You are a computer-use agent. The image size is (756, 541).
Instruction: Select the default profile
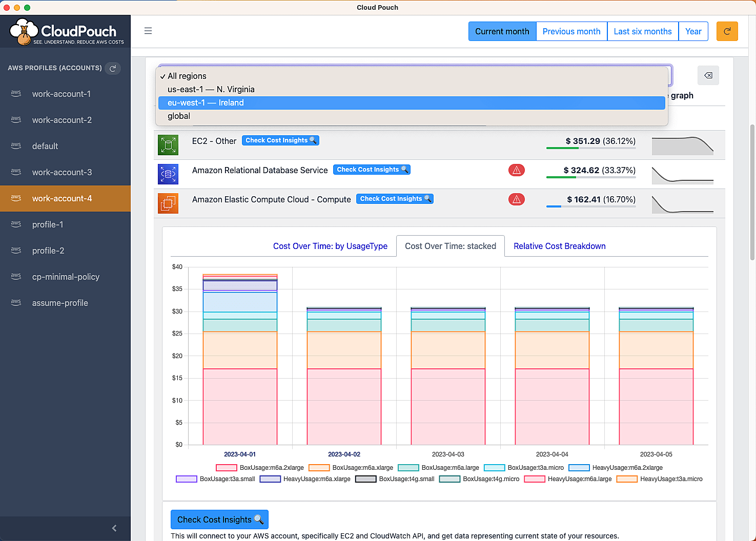pyautogui.click(x=65, y=146)
